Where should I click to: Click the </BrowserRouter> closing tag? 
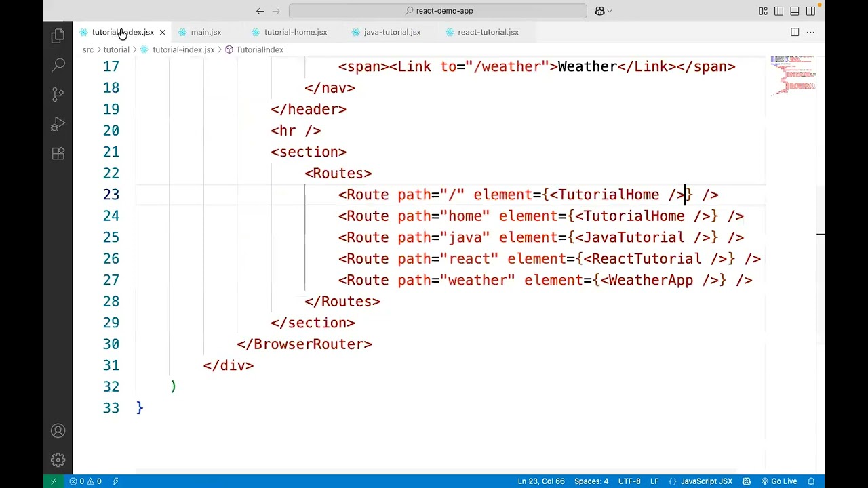pyautogui.click(x=304, y=344)
